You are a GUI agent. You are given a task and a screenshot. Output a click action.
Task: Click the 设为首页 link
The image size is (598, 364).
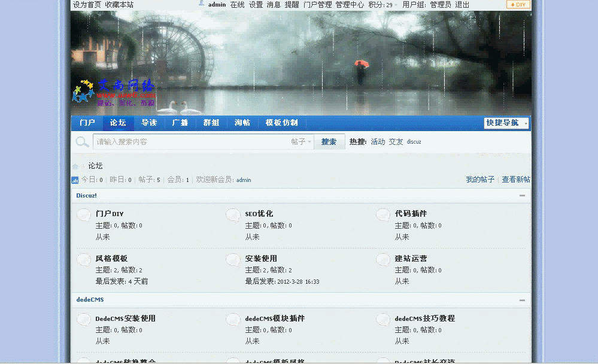click(x=87, y=5)
